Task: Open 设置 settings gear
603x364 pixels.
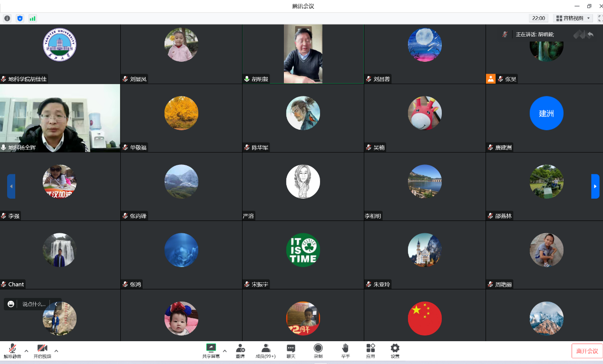Action: click(395, 351)
